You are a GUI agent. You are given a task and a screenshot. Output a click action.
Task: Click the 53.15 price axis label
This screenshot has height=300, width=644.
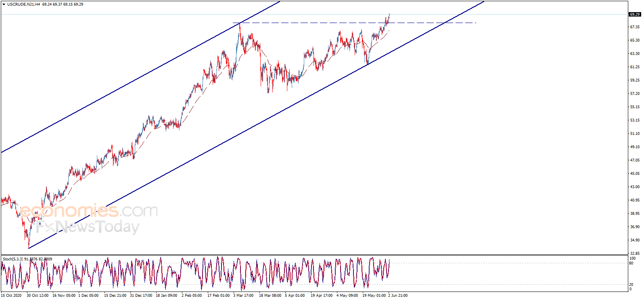pyautogui.click(x=635, y=120)
